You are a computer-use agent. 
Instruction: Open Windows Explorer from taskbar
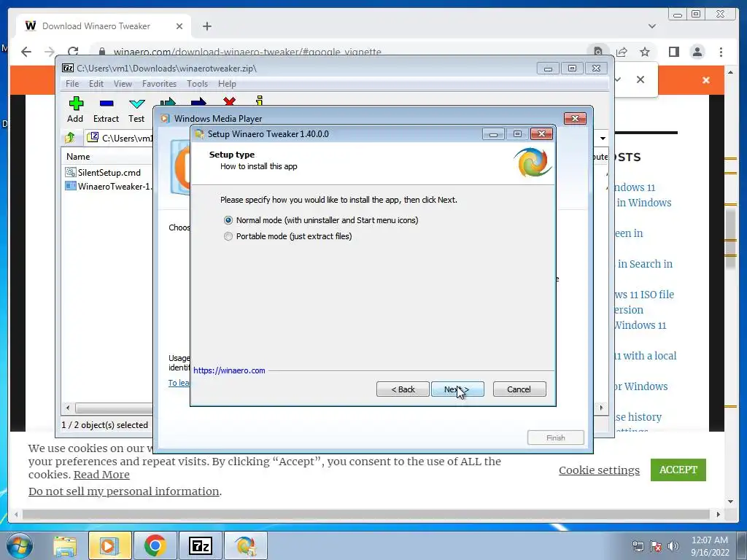click(65, 545)
